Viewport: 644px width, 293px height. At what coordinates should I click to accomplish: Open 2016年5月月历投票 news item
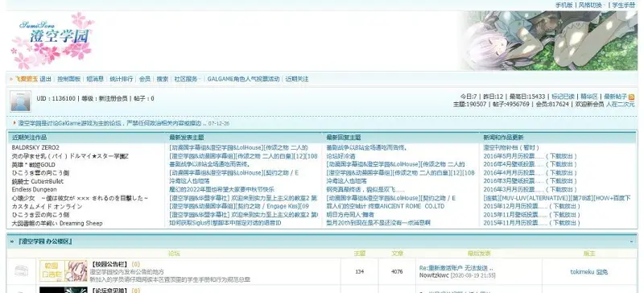pyautogui.click(x=530, y=155)
